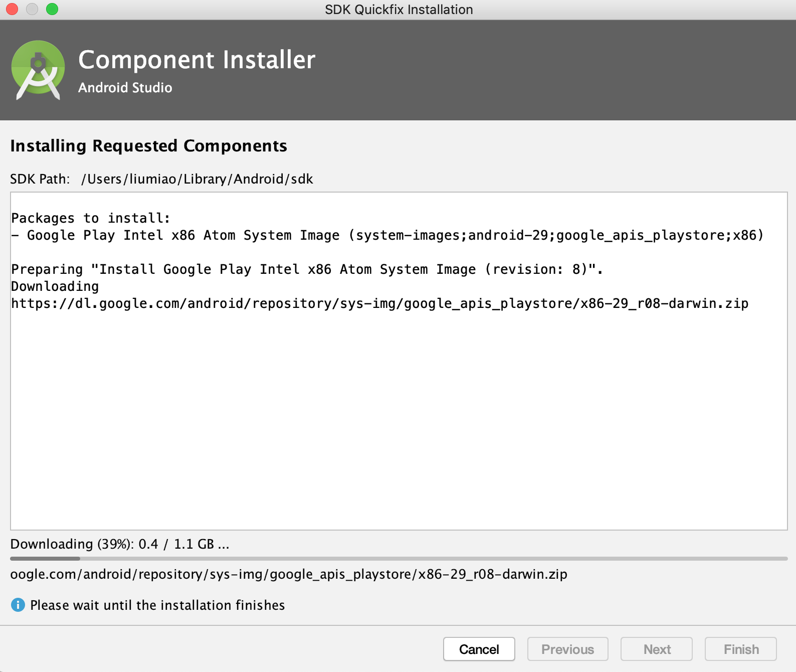The image size is (796, 672).
Task: Click the blue info icon beside wait message
Action: click(x=18, y=605)
